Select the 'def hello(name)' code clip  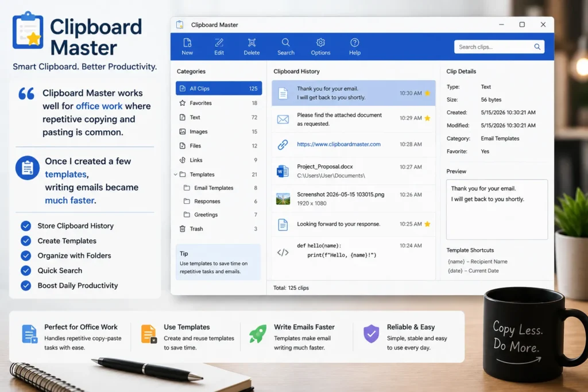coord(353,250)
